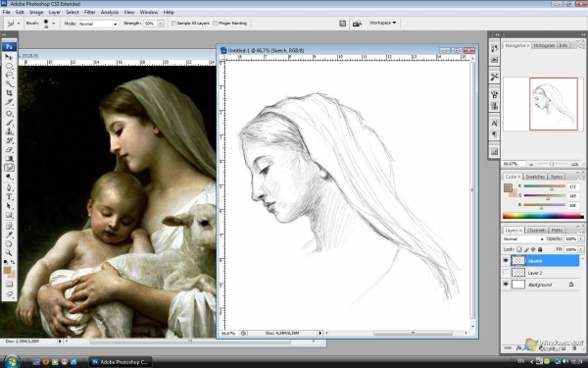Switch to the Channels tab
Screen dimensions: 588x368
pyautogui.click(x=536, y=231)
